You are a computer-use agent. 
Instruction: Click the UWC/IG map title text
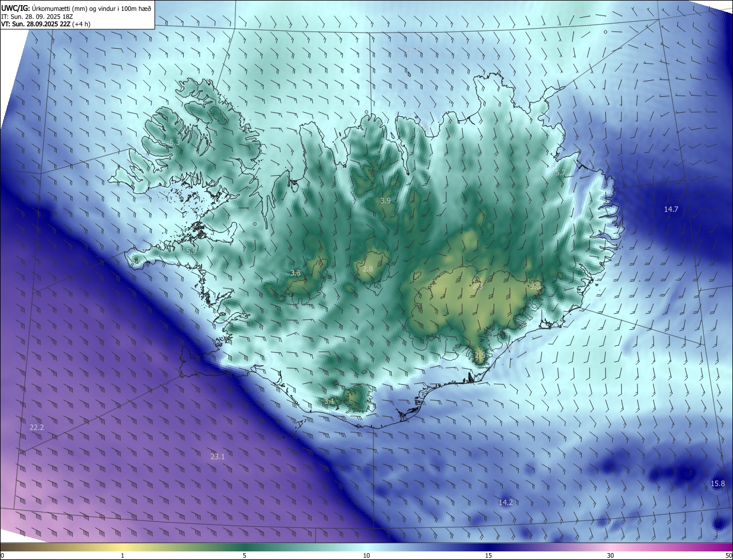pos(76,8)
